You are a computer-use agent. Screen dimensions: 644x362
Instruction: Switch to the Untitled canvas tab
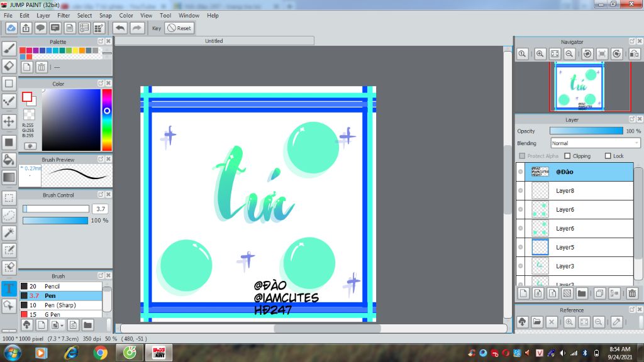tap(214, 41)
